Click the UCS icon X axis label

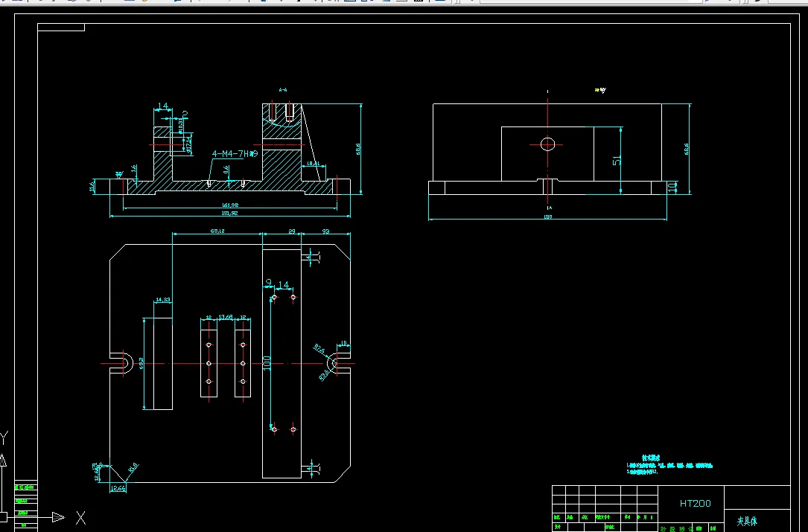tap(81, 518)
